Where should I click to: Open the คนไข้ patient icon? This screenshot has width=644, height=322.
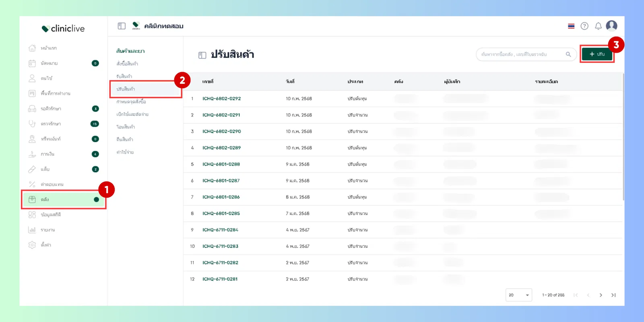click(x=32, y=79)
